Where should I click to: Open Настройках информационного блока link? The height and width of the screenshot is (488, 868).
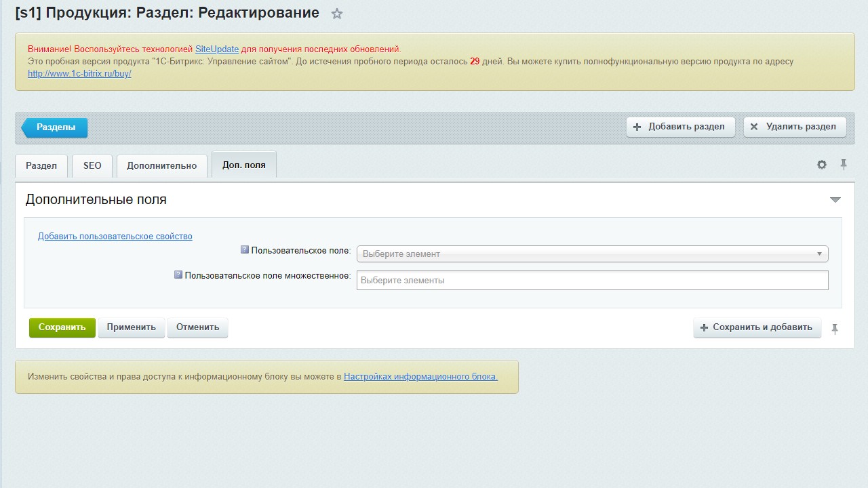[420, 377]
